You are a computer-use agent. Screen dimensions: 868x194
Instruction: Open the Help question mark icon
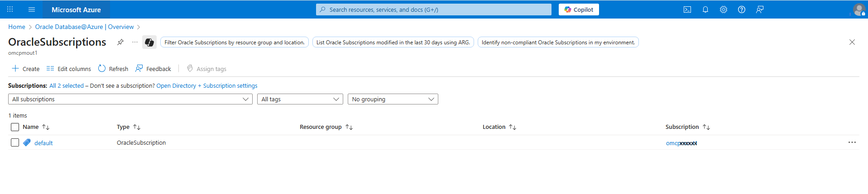pos(741,9)
